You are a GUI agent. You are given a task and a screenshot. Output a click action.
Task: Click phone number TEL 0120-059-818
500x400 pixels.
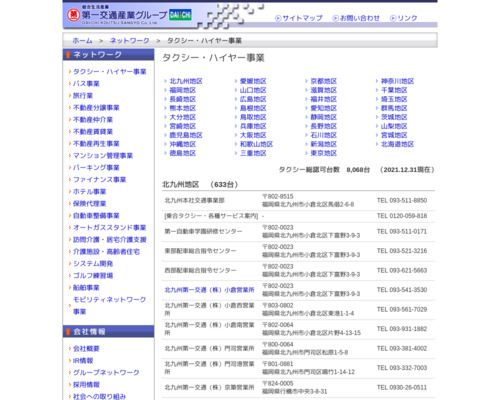tap(402, 216)
